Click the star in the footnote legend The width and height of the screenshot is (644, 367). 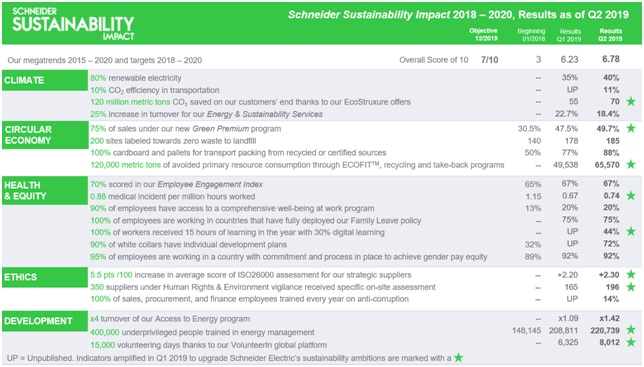(x=458, y=358)
